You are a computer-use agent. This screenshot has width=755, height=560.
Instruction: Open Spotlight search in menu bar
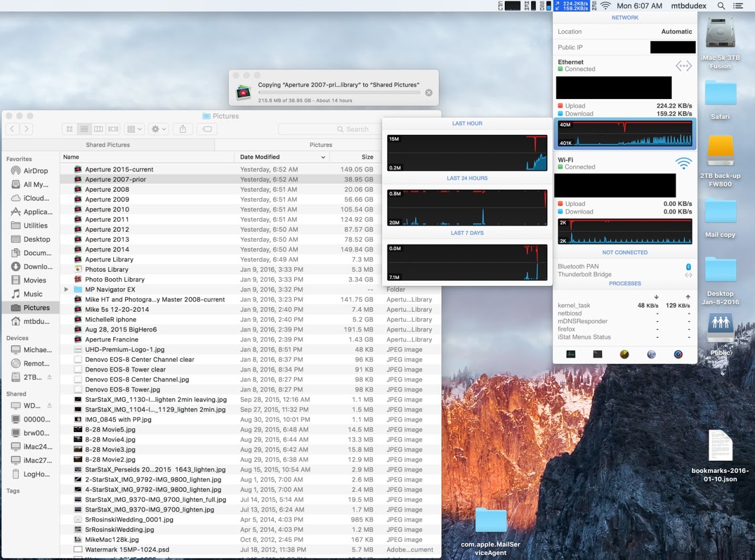(x=721, y=5)
